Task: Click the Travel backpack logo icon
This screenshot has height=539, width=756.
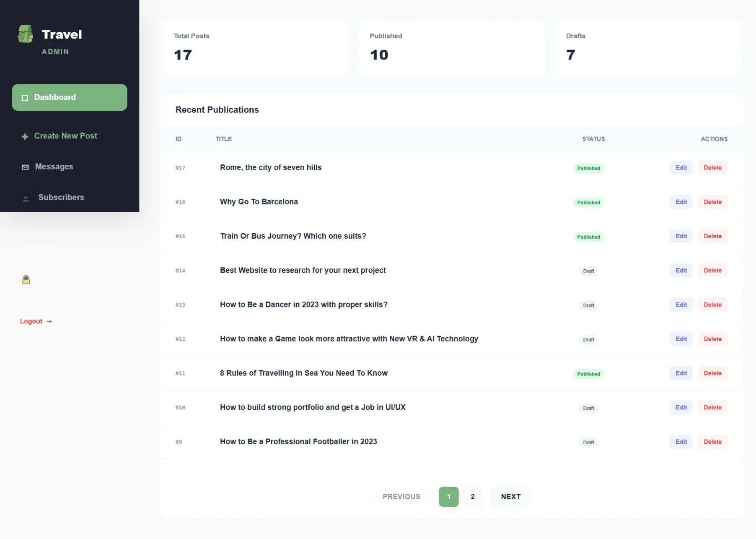Action: point(26,34)
